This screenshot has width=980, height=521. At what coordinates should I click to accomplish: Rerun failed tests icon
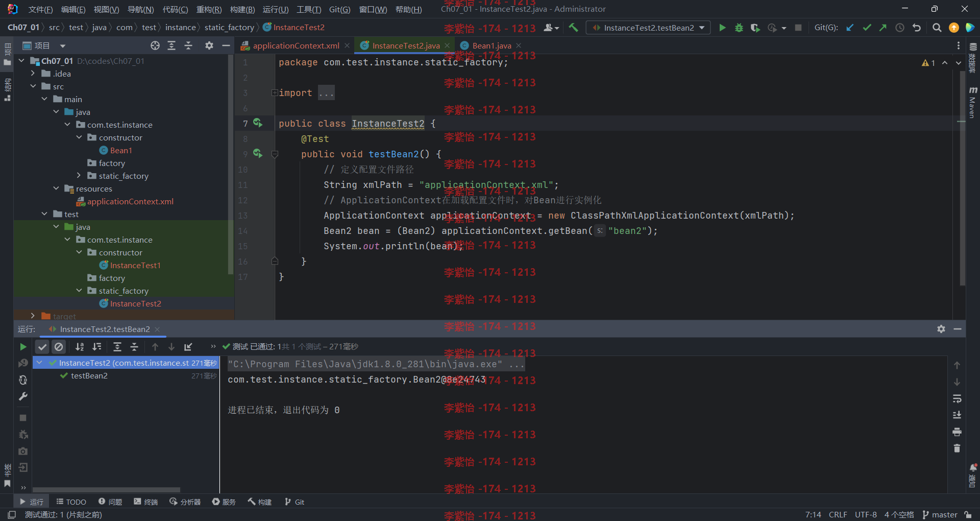[23, 363]
